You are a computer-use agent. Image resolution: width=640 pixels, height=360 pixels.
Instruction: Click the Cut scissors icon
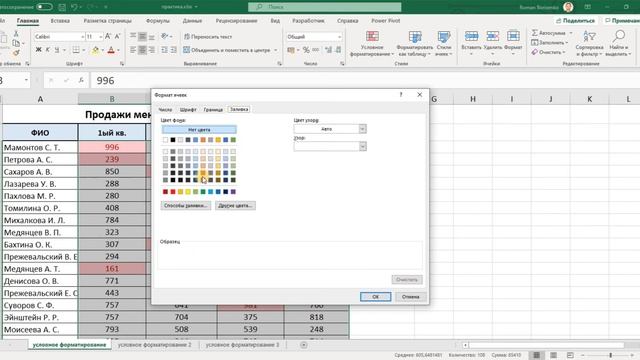click(16, 33)
